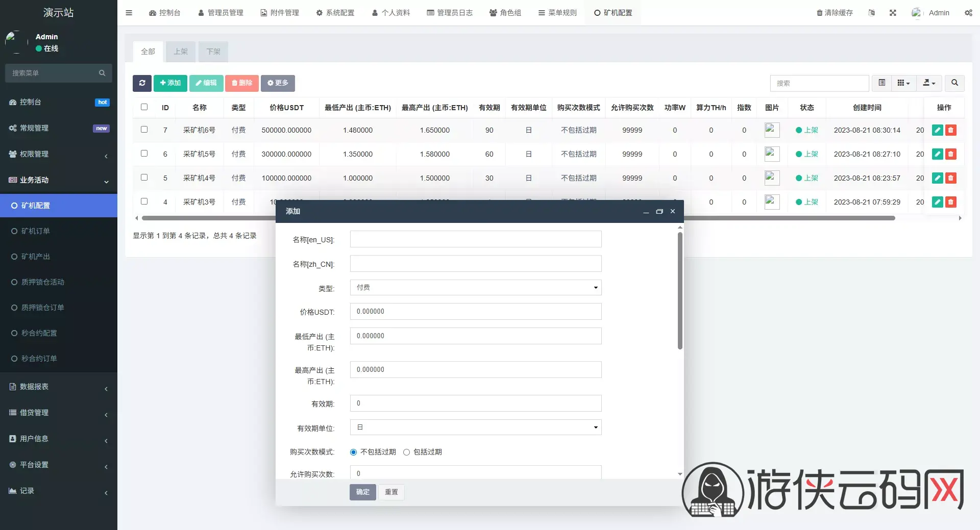Toggle table card view icon

coord(881,83)
